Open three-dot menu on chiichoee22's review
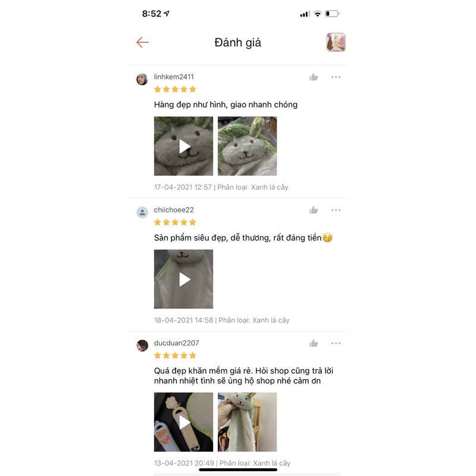Image resolution: width=476 pixels, height=476 pixels. pos(336,210)
